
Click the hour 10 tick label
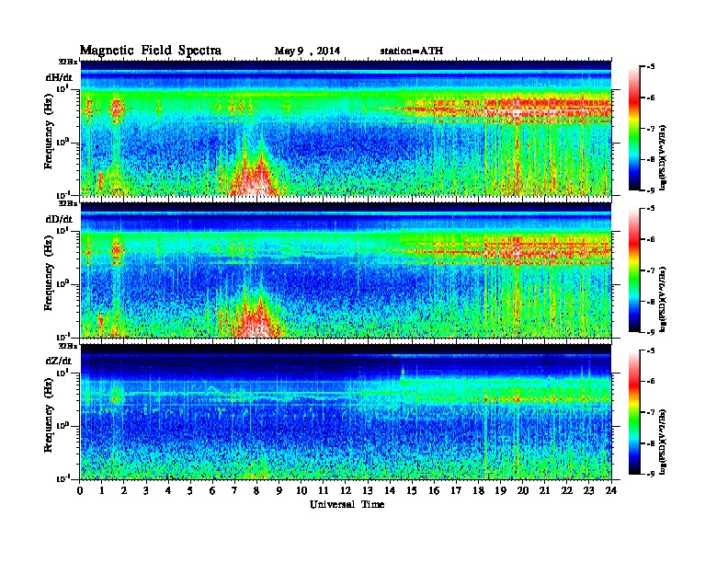(301, 490)
